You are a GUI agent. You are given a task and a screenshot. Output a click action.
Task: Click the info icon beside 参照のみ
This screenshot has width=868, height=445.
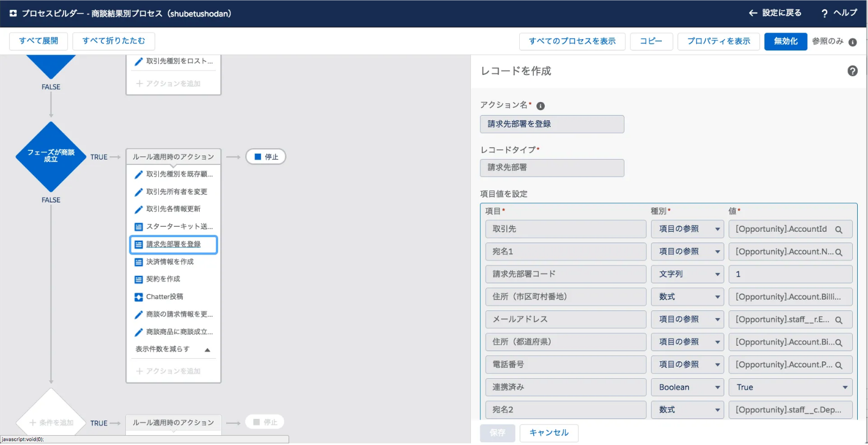click(x=852, y=42)
